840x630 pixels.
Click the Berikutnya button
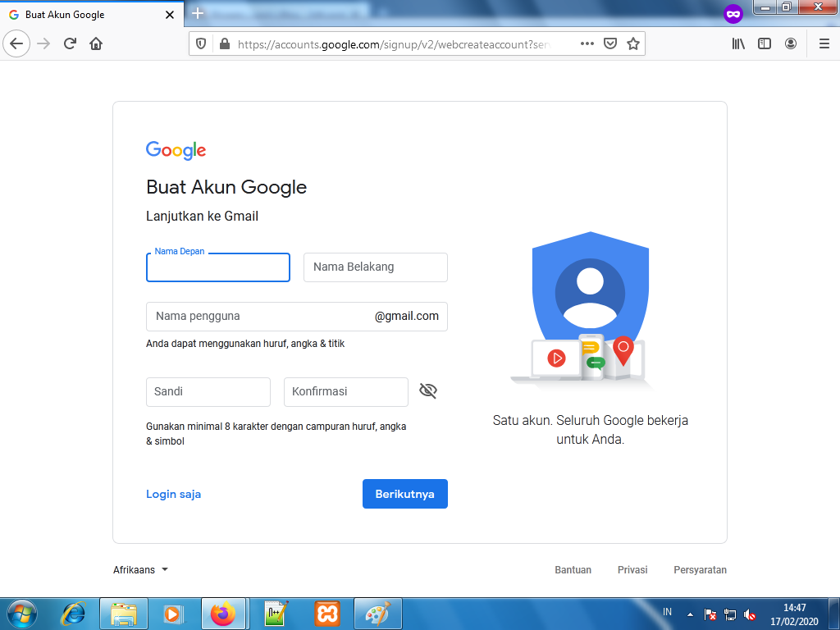pos(405,494)
